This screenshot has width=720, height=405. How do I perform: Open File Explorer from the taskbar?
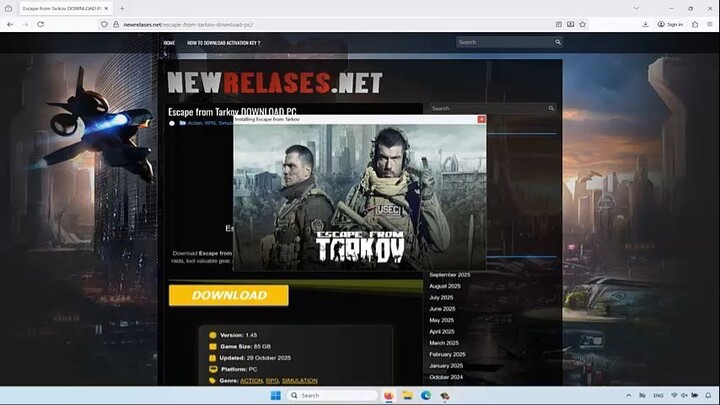coord(407,395)
